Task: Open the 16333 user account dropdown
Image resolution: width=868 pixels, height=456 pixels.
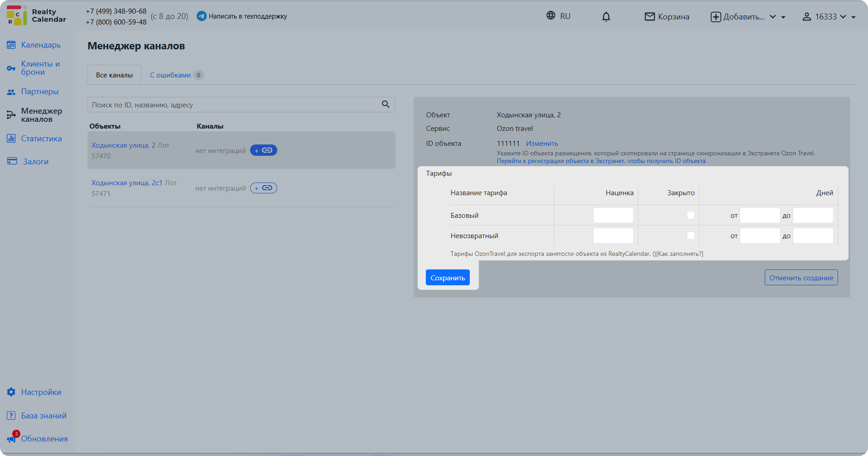Action: click(829, 17)
